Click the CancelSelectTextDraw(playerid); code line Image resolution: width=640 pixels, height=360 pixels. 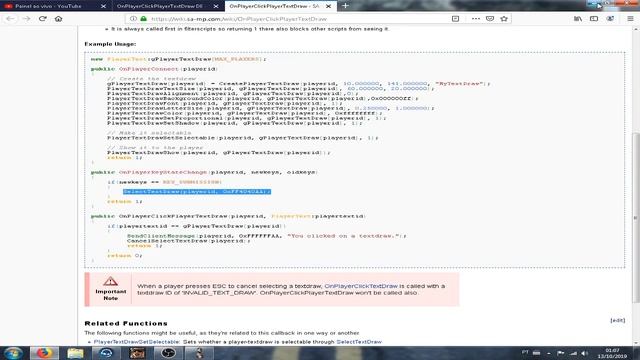pyautogui.click(x=189, y=241)
